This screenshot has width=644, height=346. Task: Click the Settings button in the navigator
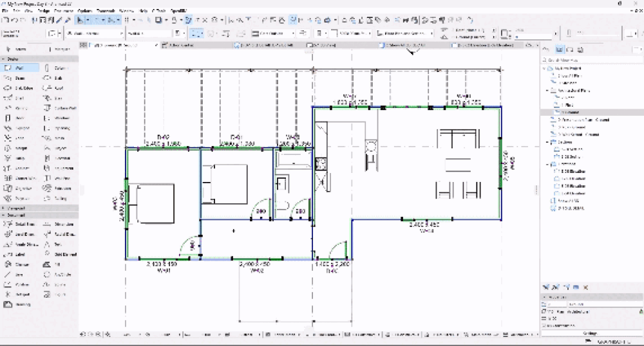coord(590,333)
